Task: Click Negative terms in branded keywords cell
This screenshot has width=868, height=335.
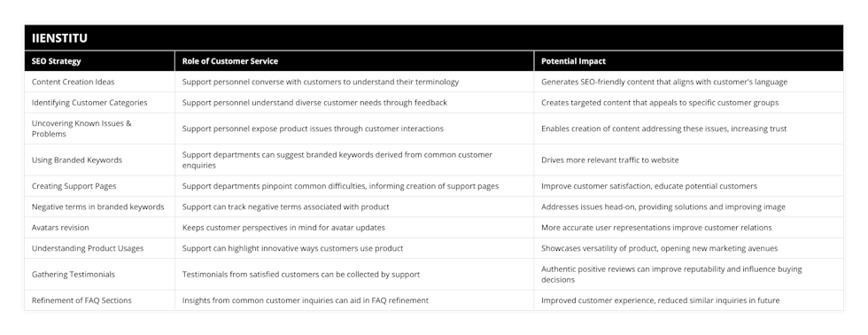Action: pyautogui.click(x=99, y=206)
